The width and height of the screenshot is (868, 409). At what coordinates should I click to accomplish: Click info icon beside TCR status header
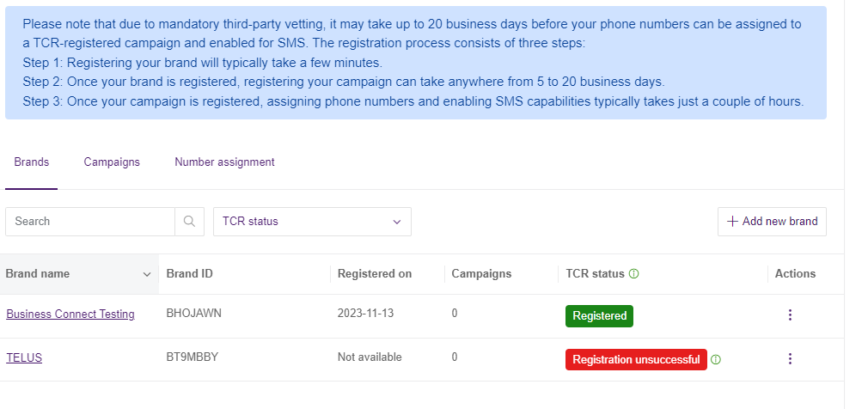click(634, 274)
